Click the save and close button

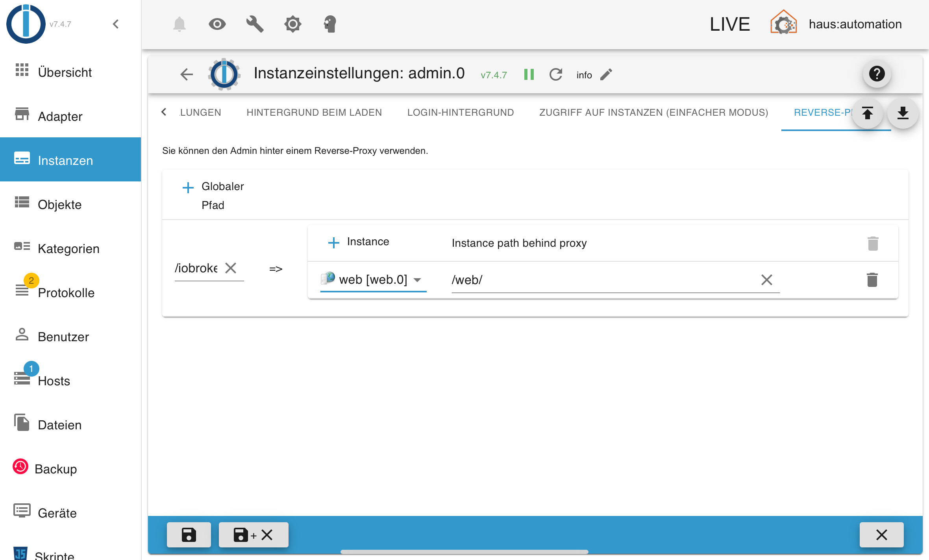(253, 535)
